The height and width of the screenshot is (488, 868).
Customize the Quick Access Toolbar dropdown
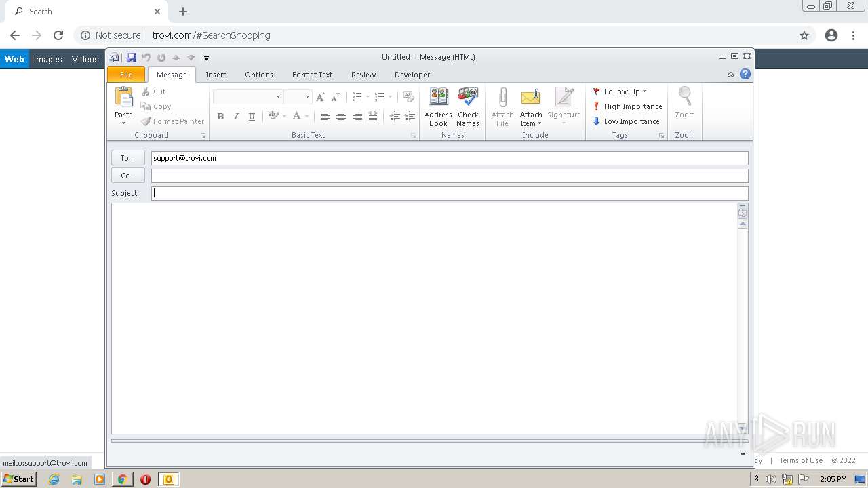[x=206, y=58]
